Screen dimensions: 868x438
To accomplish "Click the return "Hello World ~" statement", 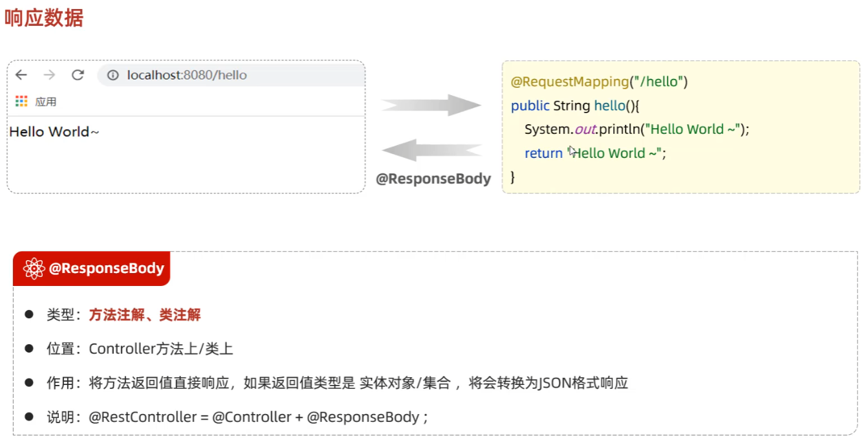I will [x=595, y=153].
